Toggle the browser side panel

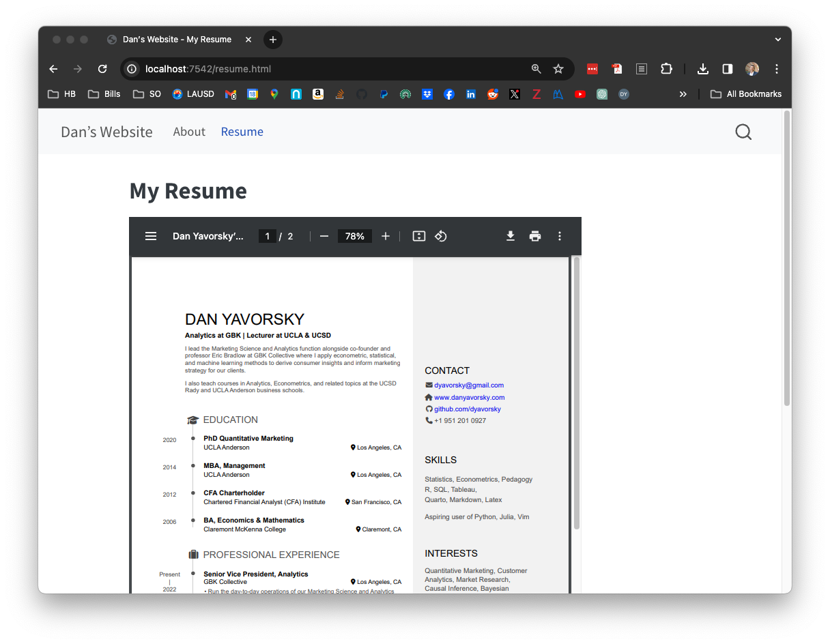(x=728, y=69)
